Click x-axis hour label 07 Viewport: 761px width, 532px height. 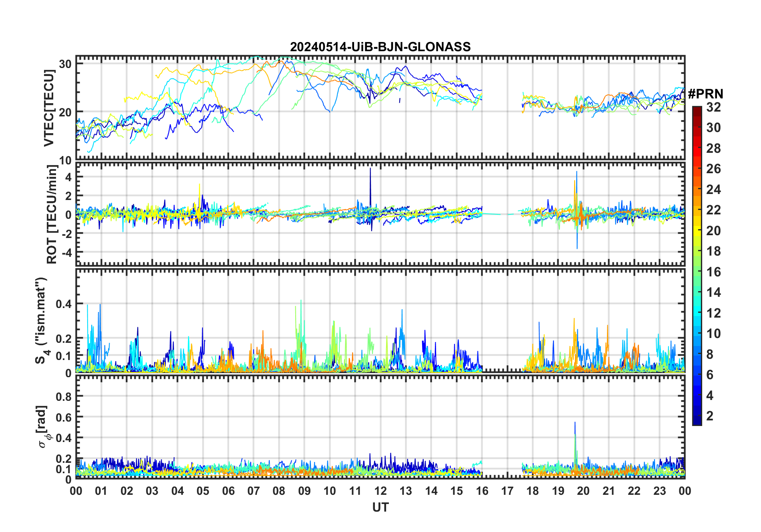tap(254, 491)
